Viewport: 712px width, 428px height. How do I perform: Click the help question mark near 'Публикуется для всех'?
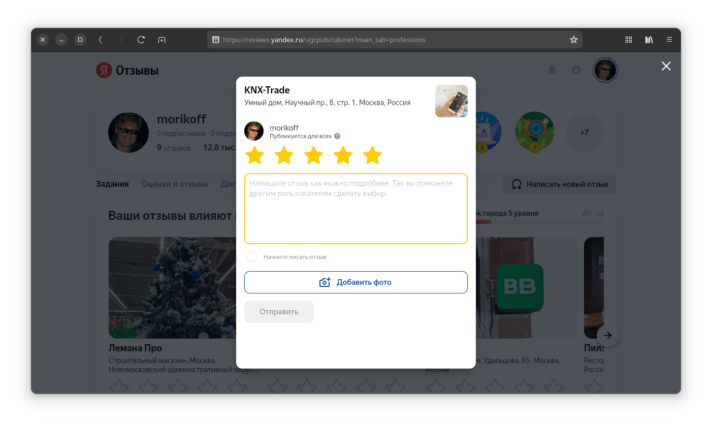[337, 136]
